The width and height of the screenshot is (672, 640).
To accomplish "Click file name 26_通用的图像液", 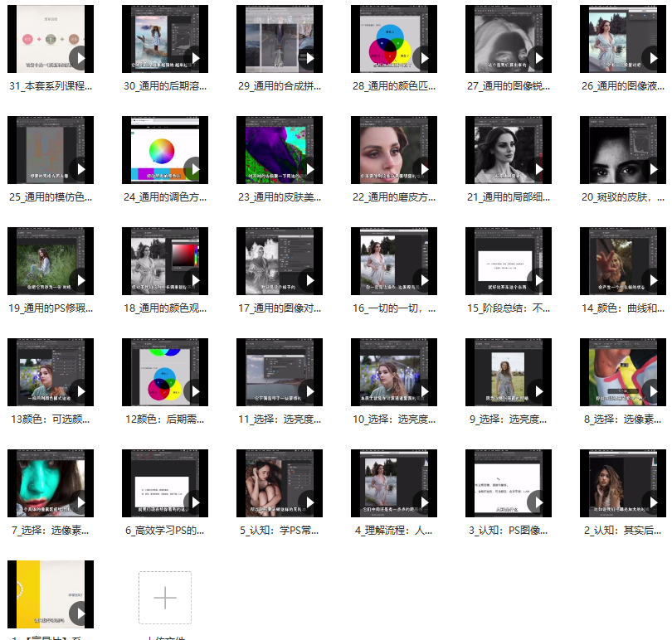I will click(622, 85).
